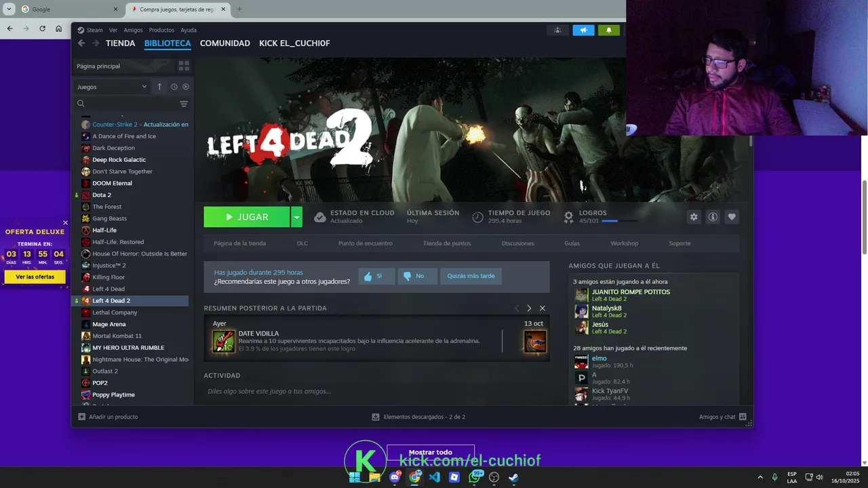Viewport: 868px width, 488px height.
Task: Select Mortal Kombat 11 in library
Action: 132,336
